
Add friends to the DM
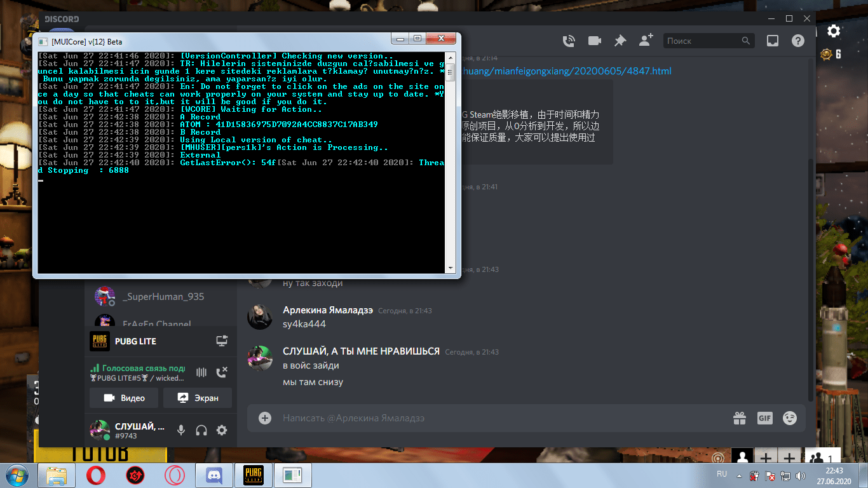[x=646, y=41]
